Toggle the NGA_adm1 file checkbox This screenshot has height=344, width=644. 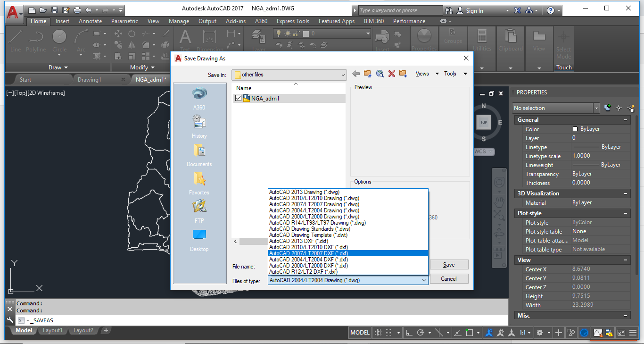click(x=238, y=98)
